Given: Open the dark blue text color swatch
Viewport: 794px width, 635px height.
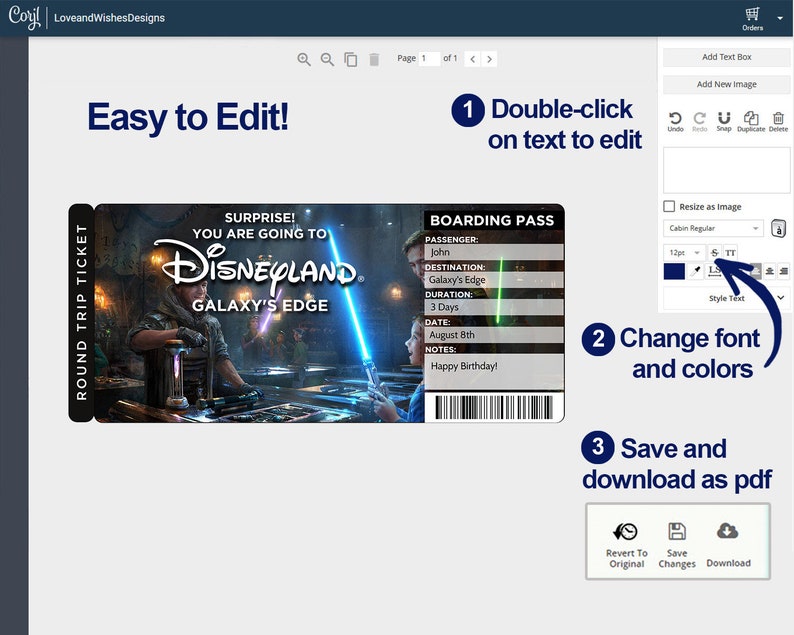Looking at the screenshot, I should click(674, 271).
